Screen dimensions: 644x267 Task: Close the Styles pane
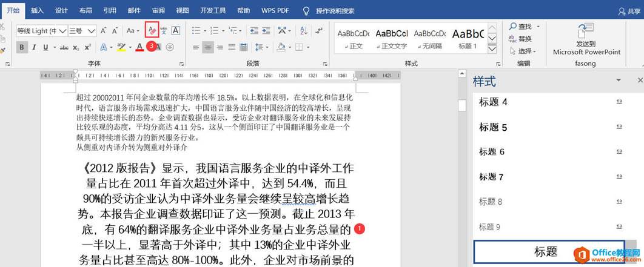click(640, 81)
